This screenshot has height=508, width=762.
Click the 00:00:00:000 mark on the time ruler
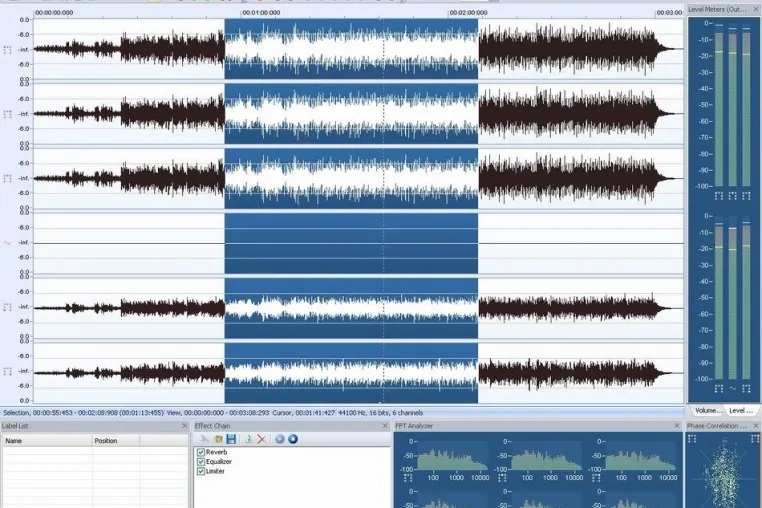tap(54, 13)
